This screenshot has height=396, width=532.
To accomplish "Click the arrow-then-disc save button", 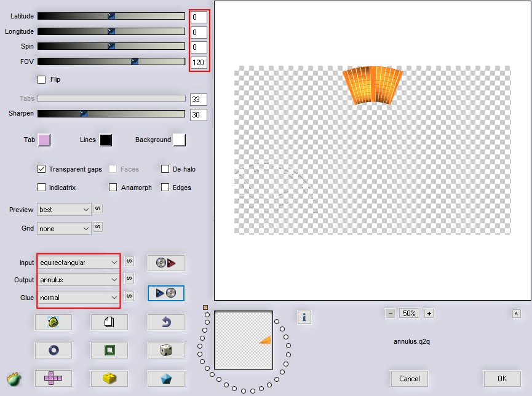I will click(166, 293).
